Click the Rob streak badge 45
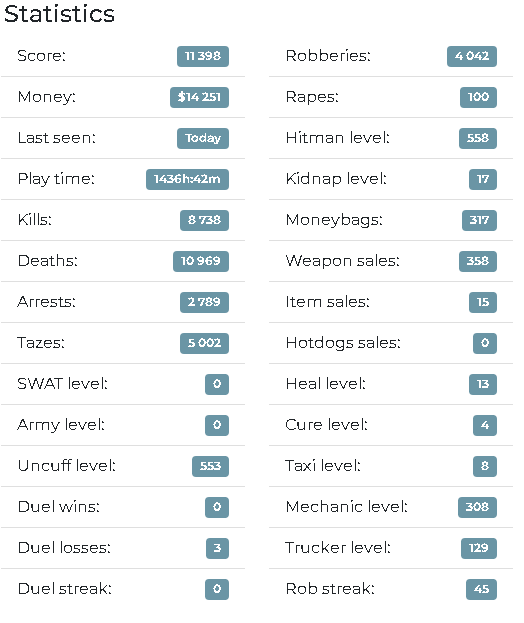The height and width of the screenshot is (623, 524). pyautogui.click(x=481, y=589)
